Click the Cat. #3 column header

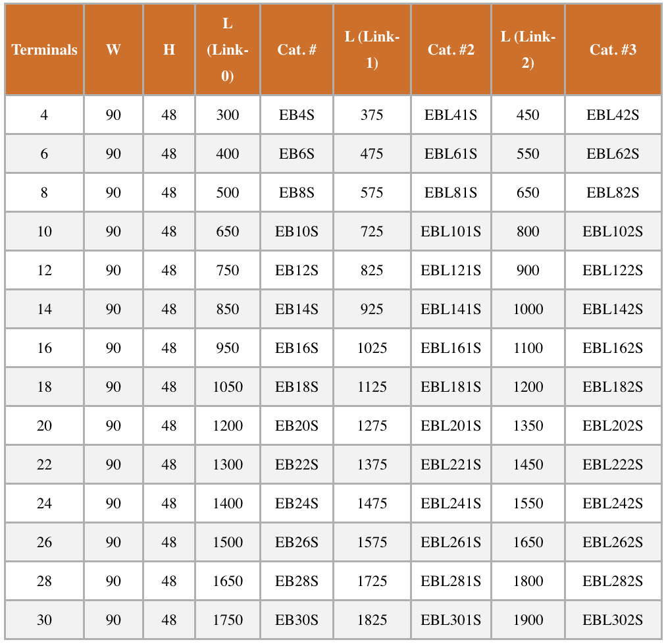coord(613,50)
